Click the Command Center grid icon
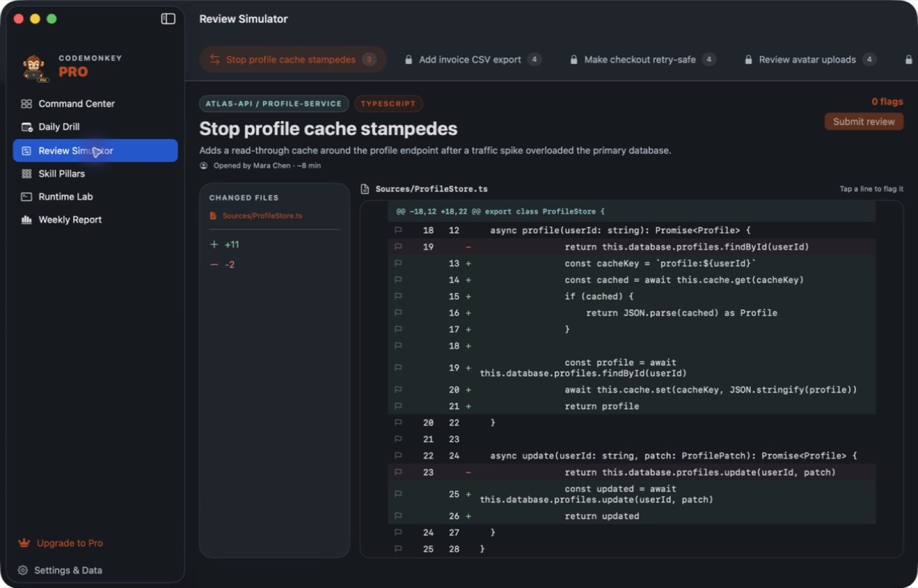The image size is (918, 588). coord(26,104)
